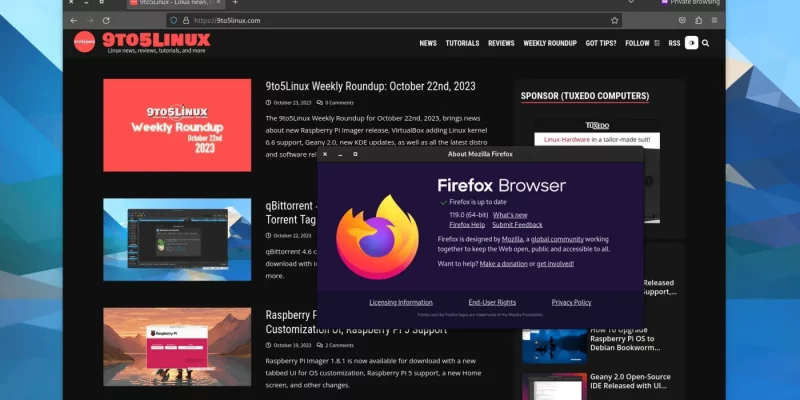Open the WEEKLY ROUNDUP menu item

point(550,43)
